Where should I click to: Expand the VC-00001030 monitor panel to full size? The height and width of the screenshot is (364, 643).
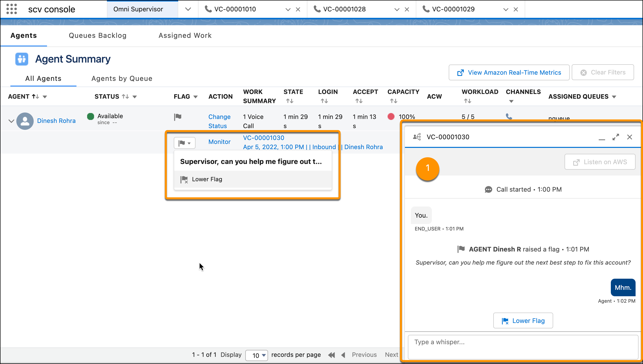(616, 137)
